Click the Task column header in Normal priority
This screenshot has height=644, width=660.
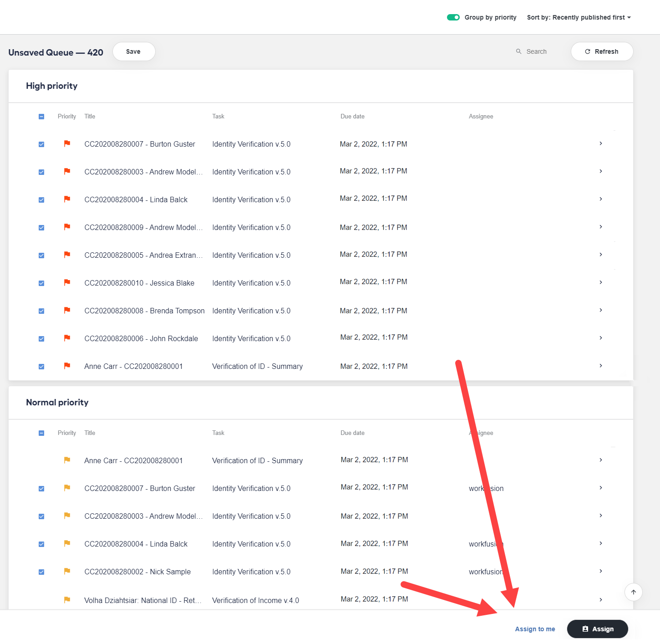(218, 433)
